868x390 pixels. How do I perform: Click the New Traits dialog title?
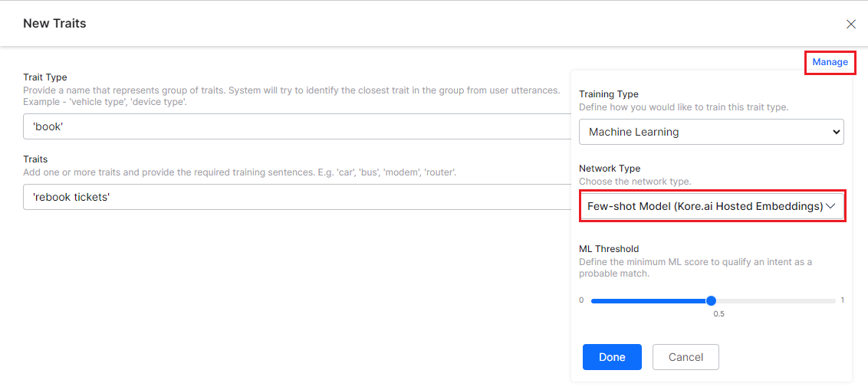tap(54, 24)
